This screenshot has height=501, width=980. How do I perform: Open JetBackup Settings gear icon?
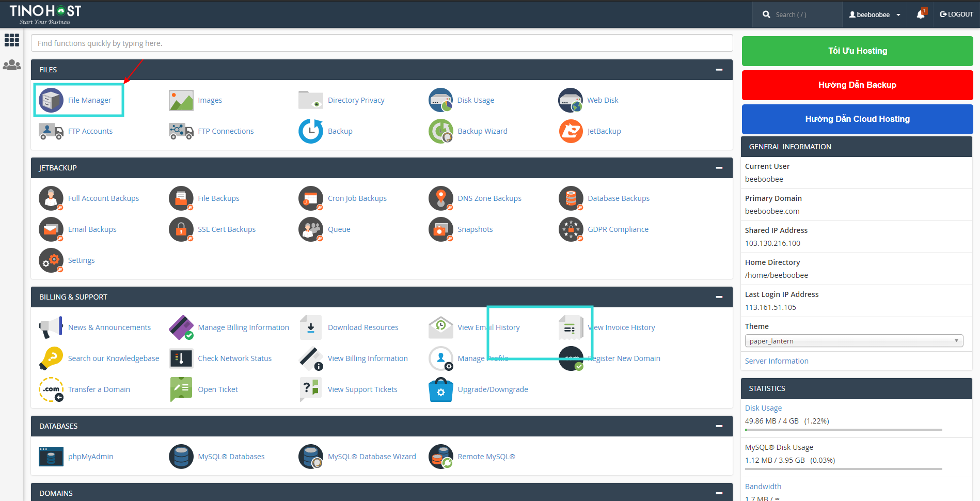pos(51,260)
